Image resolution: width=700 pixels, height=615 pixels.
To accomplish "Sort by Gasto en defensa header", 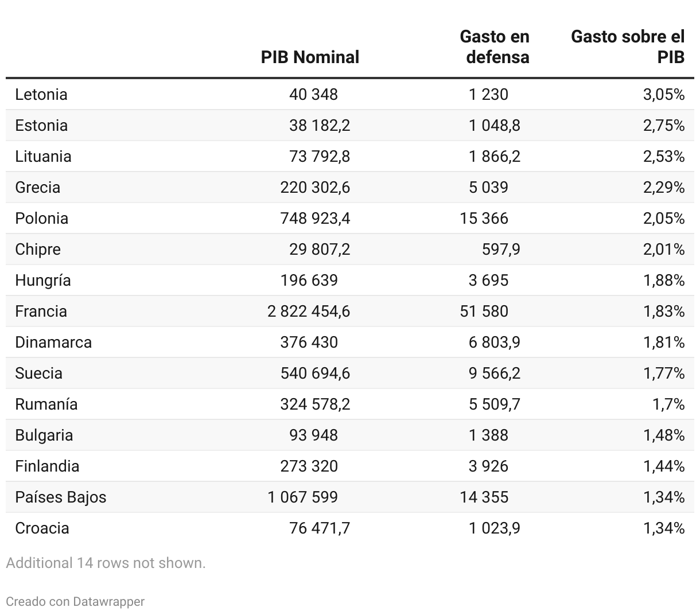I will [495, 47].
